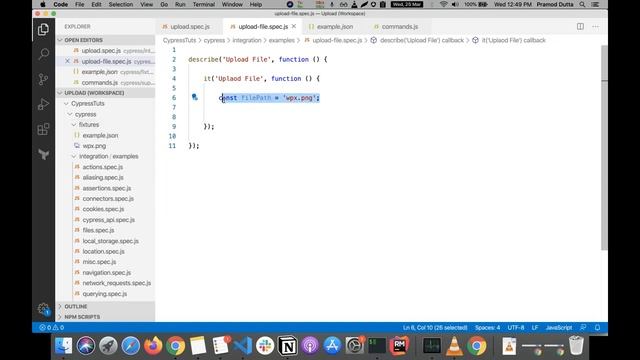The width and height of the screenshot is (640, 360).
Task: Switch to the example.json tab
Action: 334,27
